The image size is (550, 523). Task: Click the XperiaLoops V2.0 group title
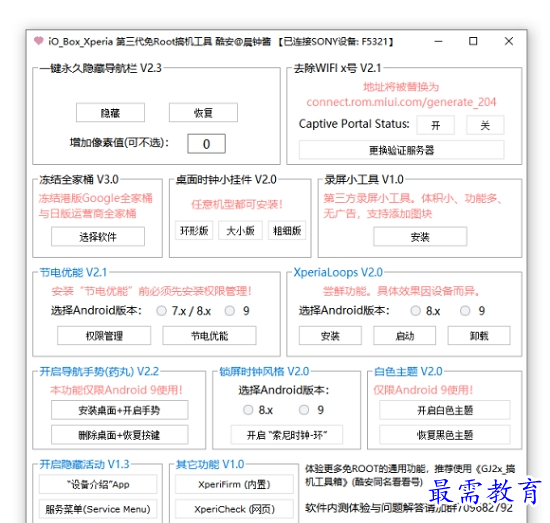point(338,272)
